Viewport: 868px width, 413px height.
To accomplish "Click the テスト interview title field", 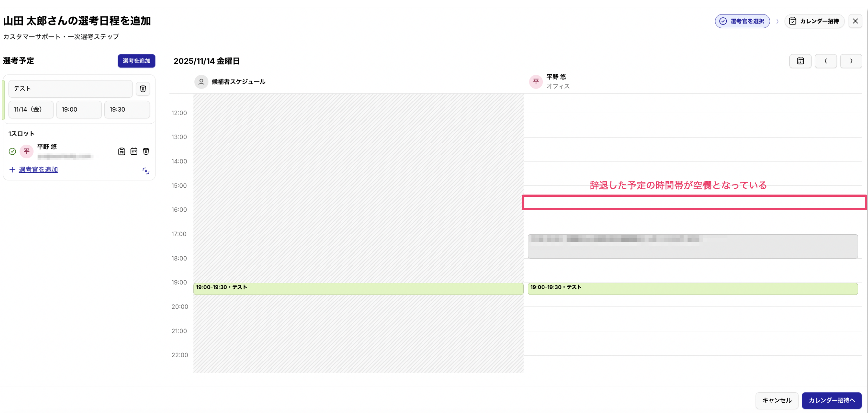I will (x=70, y=89).
